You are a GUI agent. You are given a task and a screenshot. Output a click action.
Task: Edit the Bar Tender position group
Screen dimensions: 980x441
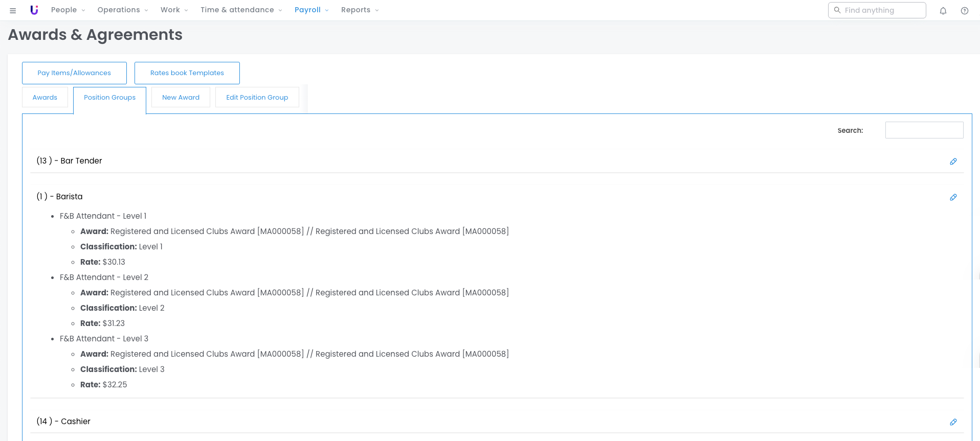[953, 161]
